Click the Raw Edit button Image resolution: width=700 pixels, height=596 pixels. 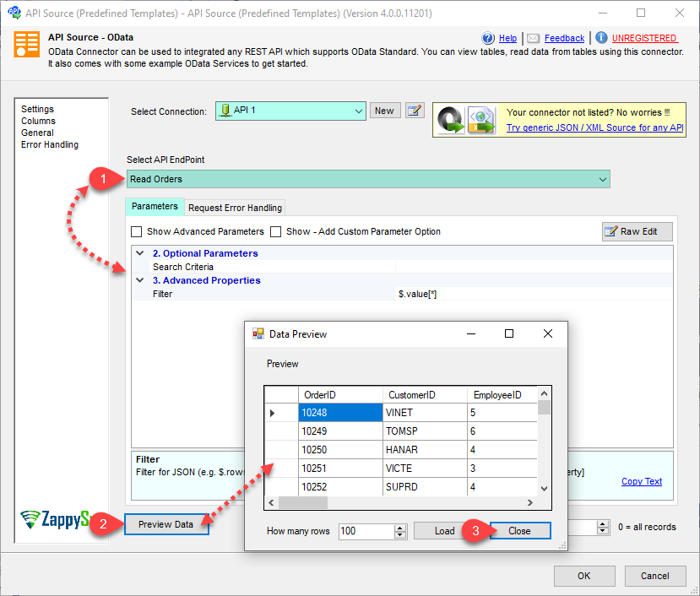tap(637, 231)
